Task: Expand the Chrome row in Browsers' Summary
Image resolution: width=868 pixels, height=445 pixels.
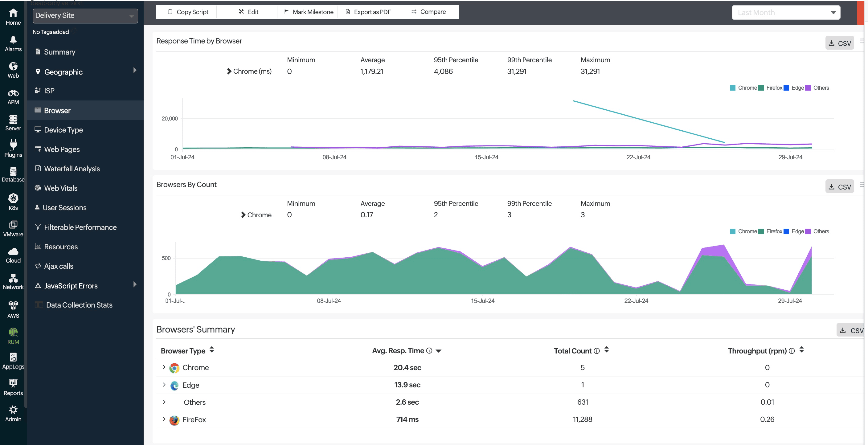Action: pyautogui.click(x=164, y=367)
